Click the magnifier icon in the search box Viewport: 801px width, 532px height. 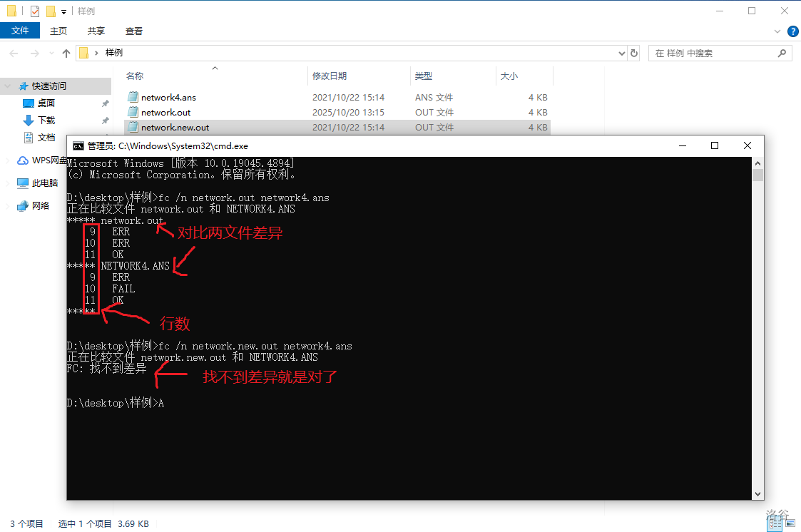tap(782, 53)
